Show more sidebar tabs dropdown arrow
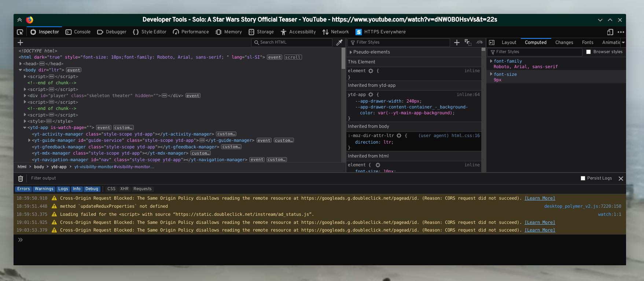Viewport: 644px width, 281px height. point(623,42)
